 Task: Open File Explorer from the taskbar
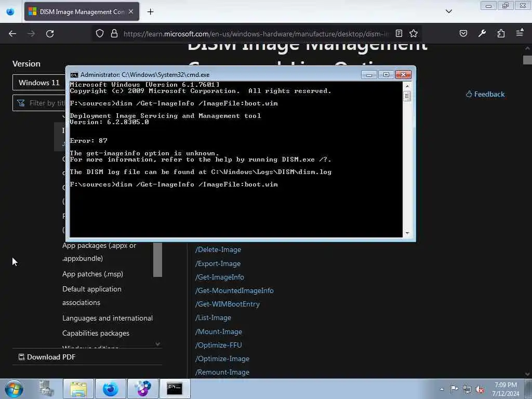click(78, 389)
